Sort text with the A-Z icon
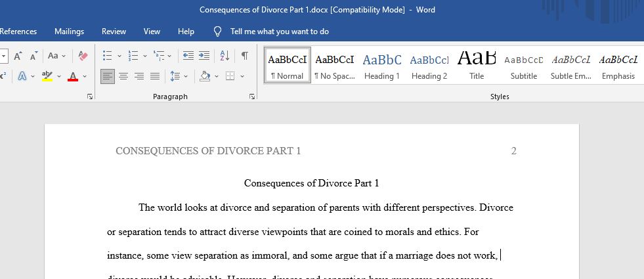The height and width of the screenshot is (279, 644). (x=225, y=55)
